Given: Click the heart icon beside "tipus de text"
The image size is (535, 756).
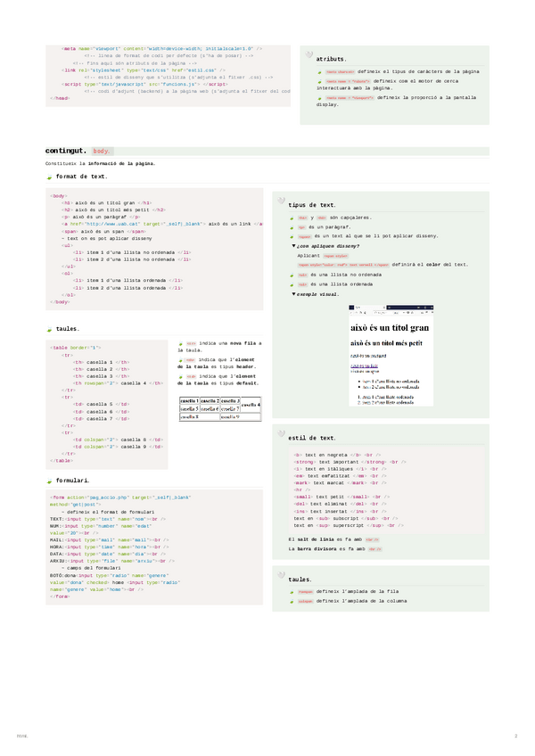Looking at the screenshot, I should pyautogui.click(x=282, y=203).
